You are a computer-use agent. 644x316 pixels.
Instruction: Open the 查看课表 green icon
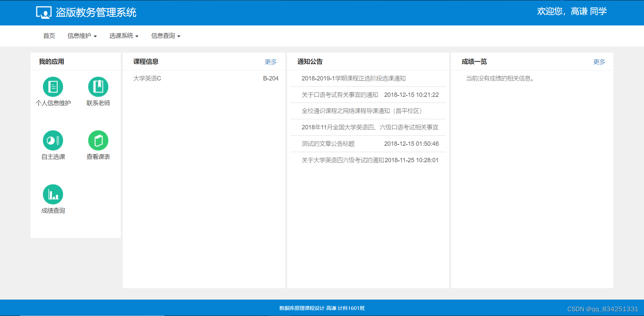click(x=98, y=140)
